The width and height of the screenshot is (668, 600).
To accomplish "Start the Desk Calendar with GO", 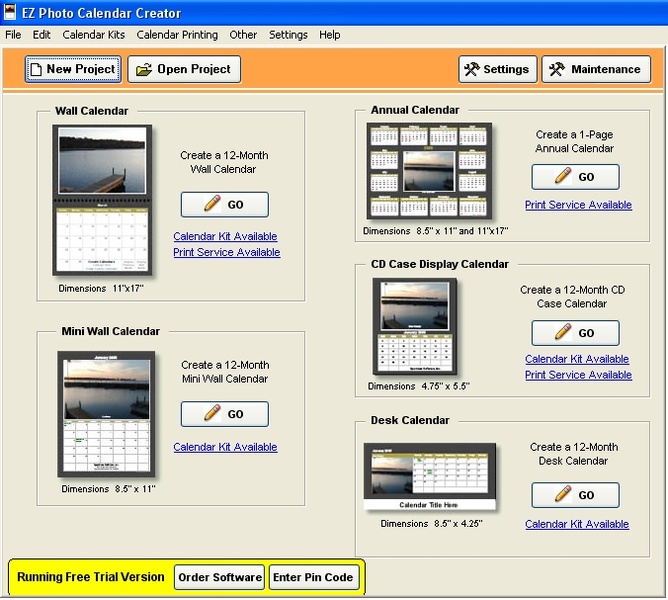I will [x=576, y=495].
